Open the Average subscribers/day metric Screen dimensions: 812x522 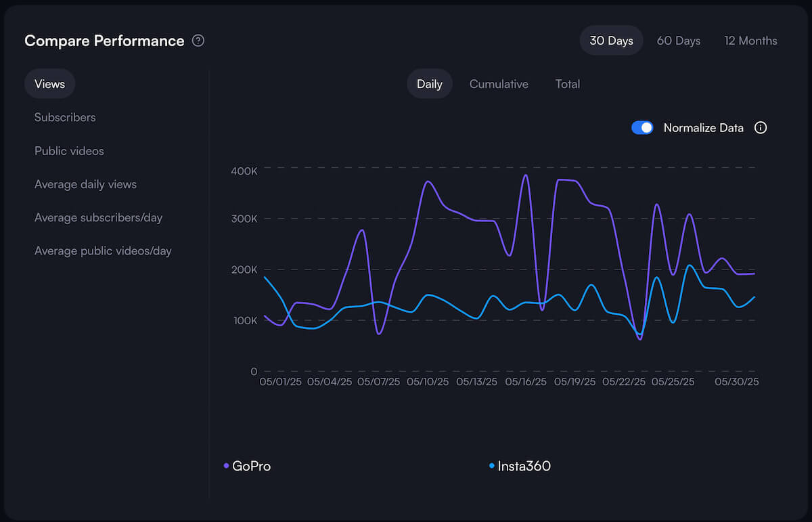[98, 217]
